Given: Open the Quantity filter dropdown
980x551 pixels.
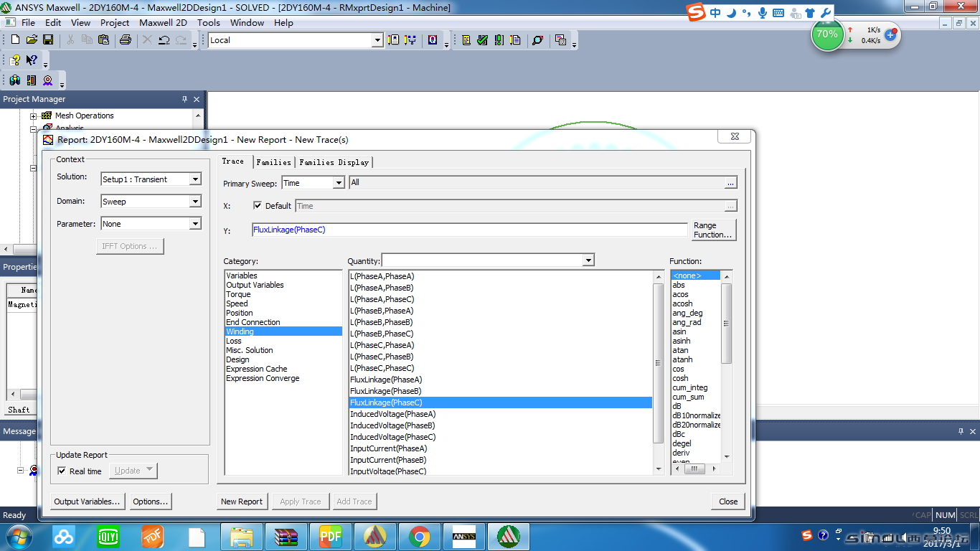Looking at the screenshot, I should (x=588, y=260).
